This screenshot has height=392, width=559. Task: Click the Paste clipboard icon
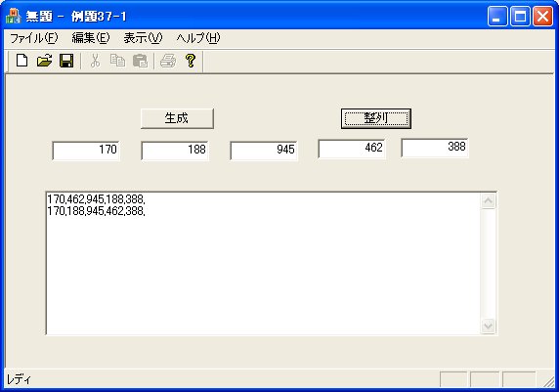(x=140, y=61)
